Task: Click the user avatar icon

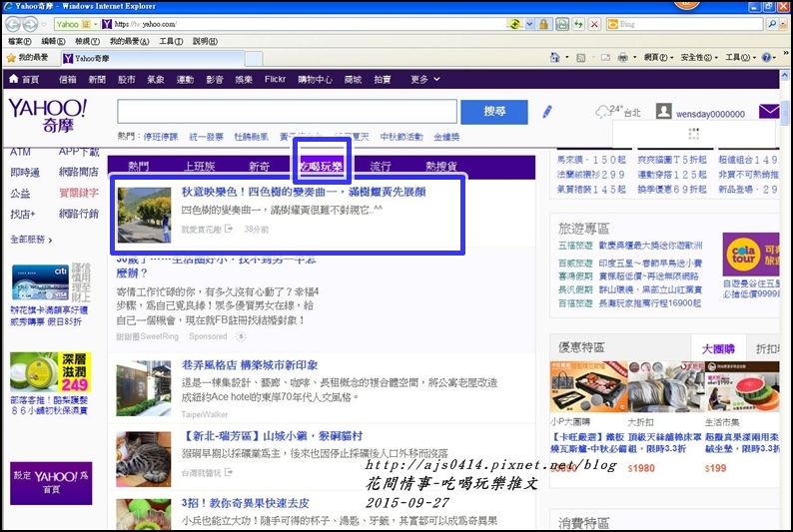Action: click(663, 111)
